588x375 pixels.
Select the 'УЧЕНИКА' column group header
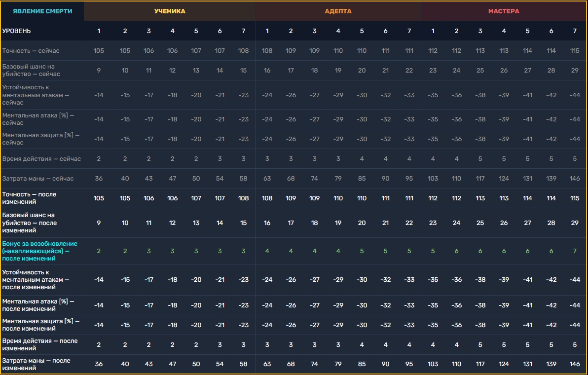[x=170, y=11]
